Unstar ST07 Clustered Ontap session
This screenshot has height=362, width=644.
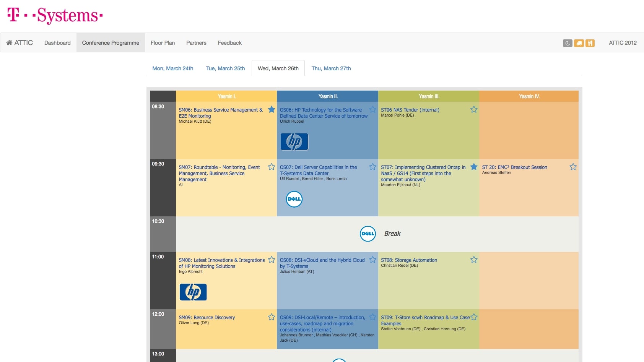474,167
